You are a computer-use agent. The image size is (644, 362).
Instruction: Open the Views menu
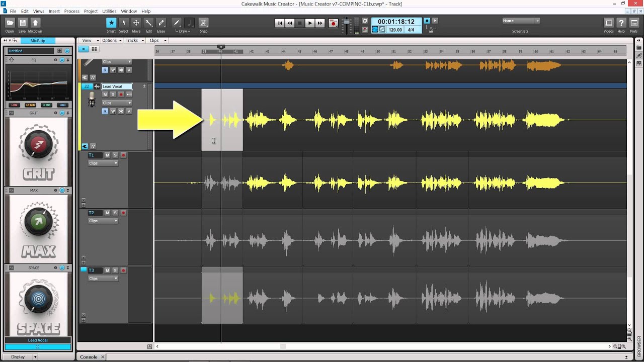click(x=39, y=11)
